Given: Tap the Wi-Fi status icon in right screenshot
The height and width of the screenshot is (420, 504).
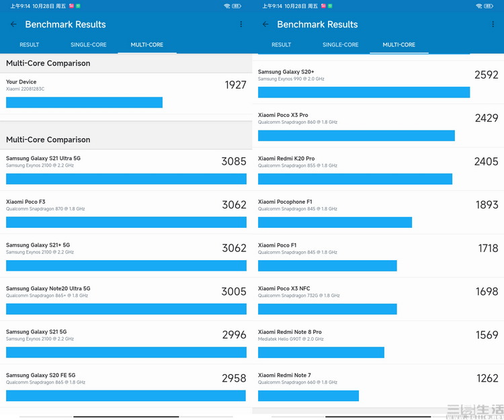Looking at the screenshot, I should click(x=479, y=6).
